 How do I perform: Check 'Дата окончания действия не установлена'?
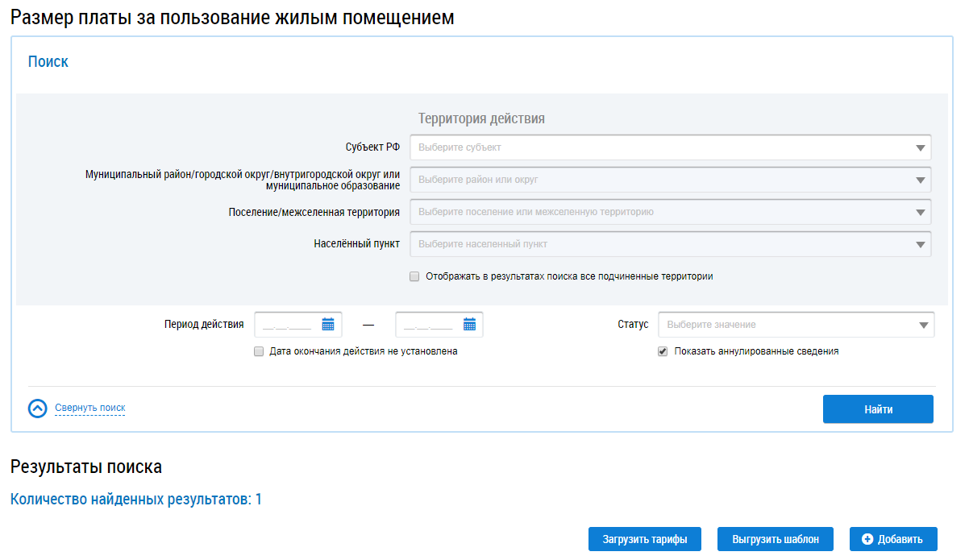259,351
